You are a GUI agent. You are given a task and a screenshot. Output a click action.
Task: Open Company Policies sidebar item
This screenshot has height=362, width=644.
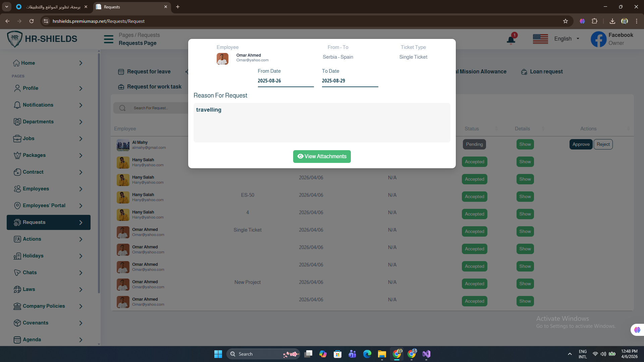pos(44,306)
